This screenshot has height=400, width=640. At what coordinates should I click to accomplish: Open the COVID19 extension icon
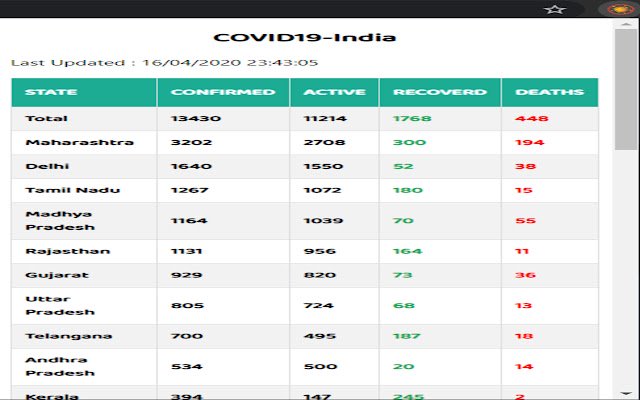coord(620,9)
